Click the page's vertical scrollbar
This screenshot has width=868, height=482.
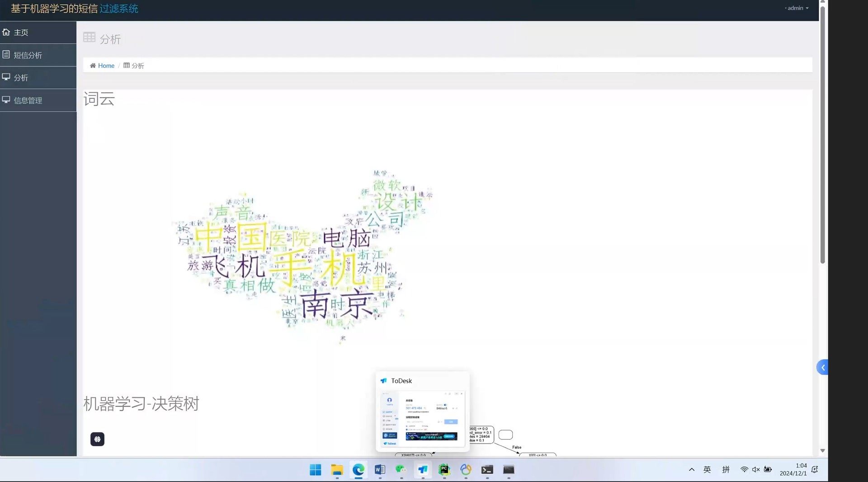point(822,136)
